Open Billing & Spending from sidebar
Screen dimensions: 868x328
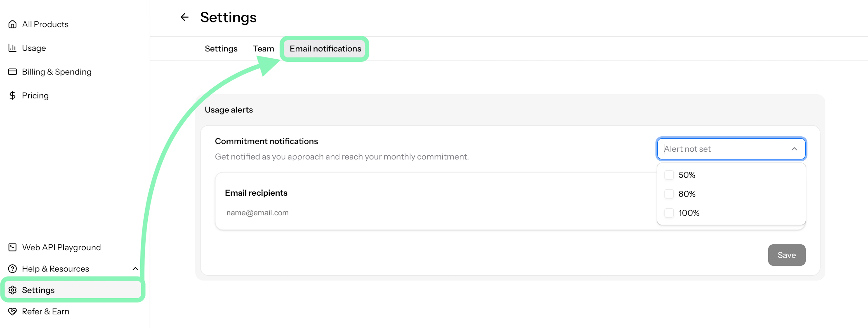(57, 72)
